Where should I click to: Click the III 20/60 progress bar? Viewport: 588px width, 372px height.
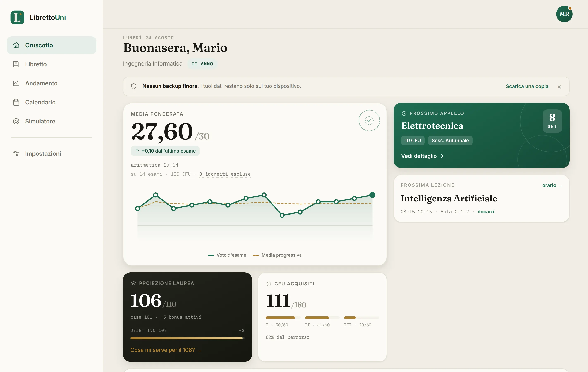[x=361, y=318]
